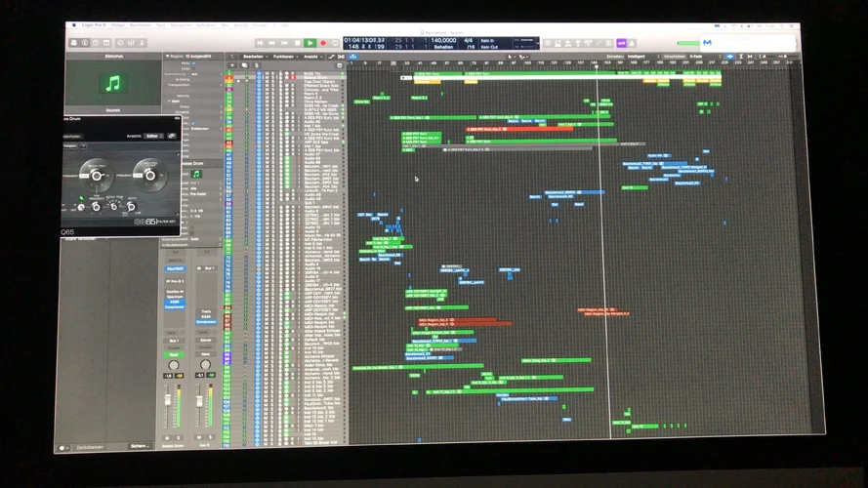This screenshot has height=488, width=868.
Task: Open library gear action menu
Action: [x=62, y=448]
